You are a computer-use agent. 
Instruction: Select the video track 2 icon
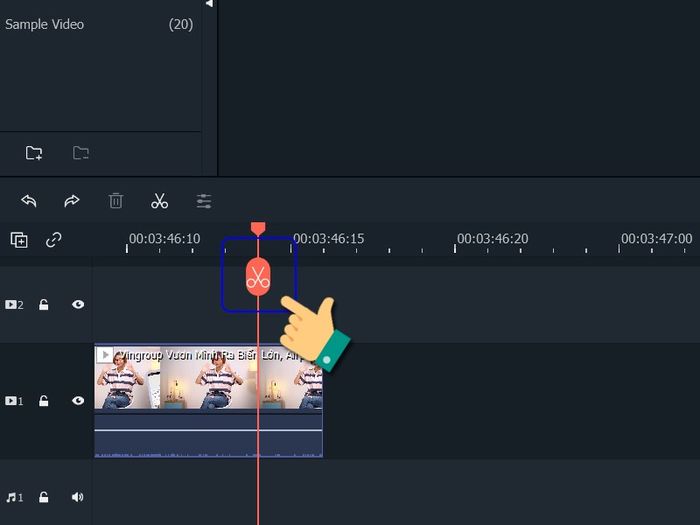click(14, 304)
